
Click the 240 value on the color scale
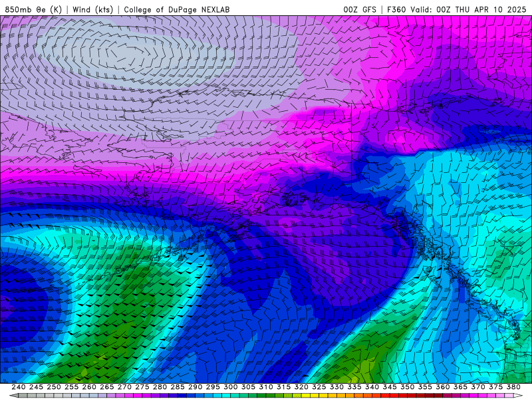click(19, 387)
